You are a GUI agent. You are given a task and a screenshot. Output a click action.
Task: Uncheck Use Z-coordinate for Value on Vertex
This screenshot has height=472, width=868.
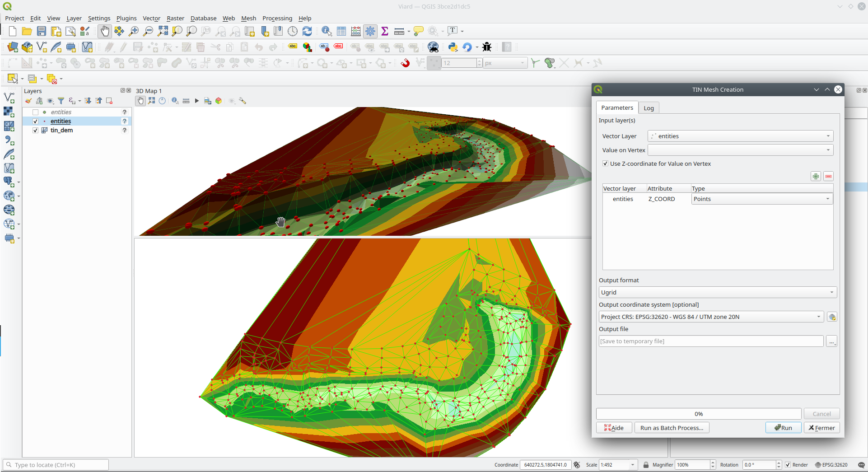(x=605, y=164)
